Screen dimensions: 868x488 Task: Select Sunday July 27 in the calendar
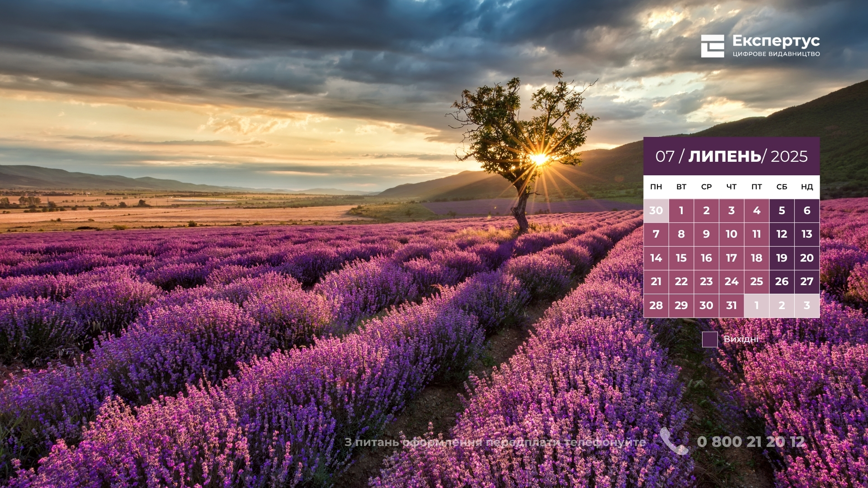(807, 282)
